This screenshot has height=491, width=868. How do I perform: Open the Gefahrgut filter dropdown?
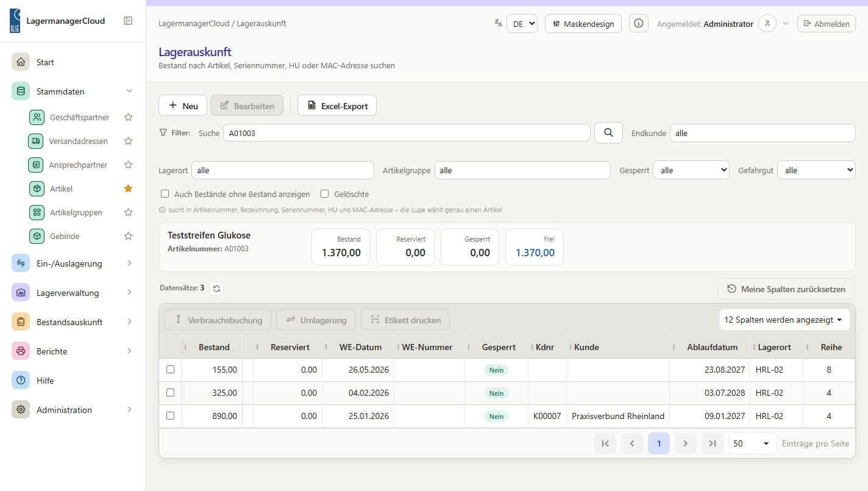tap(816, 170)
